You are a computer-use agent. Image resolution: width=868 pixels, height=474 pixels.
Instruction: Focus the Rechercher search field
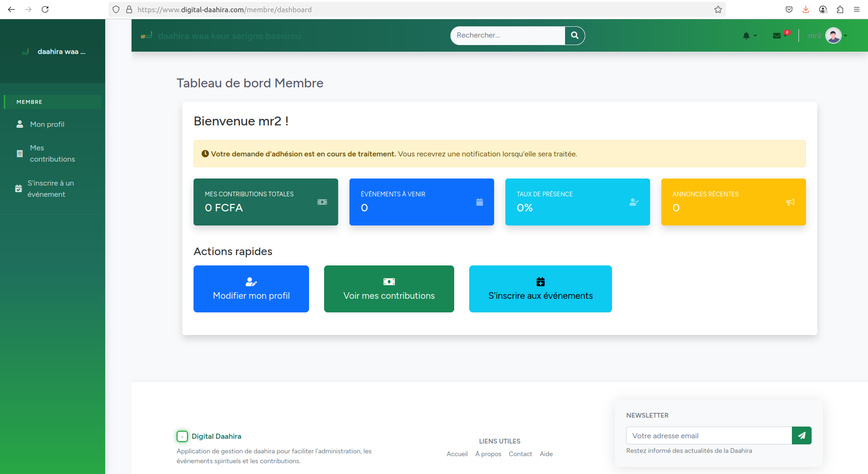508,36
